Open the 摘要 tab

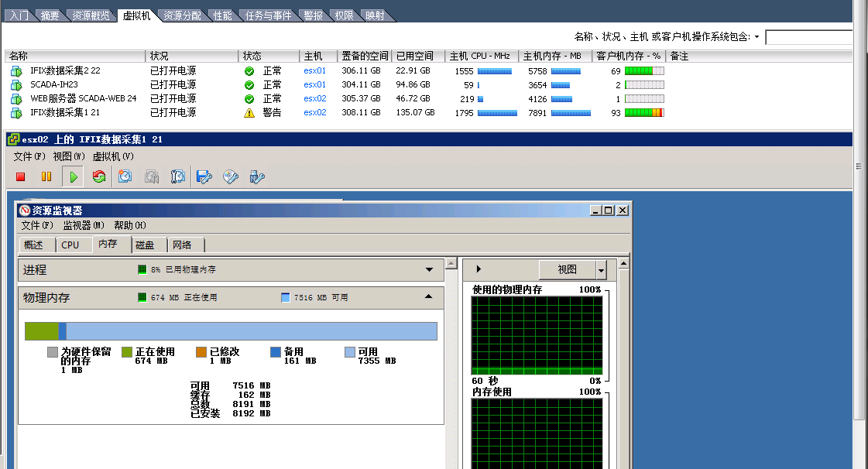pyautogui.click(x=50, y=15)
